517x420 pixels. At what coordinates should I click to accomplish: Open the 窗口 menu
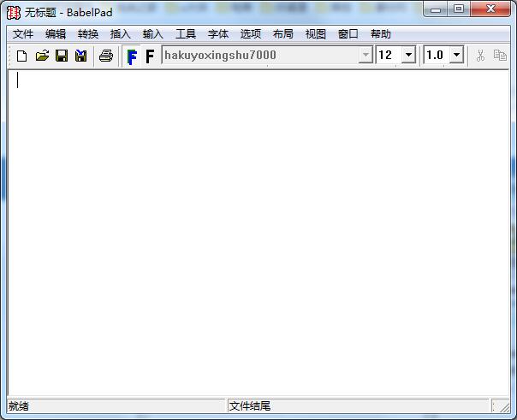click(x=348, y=34)
